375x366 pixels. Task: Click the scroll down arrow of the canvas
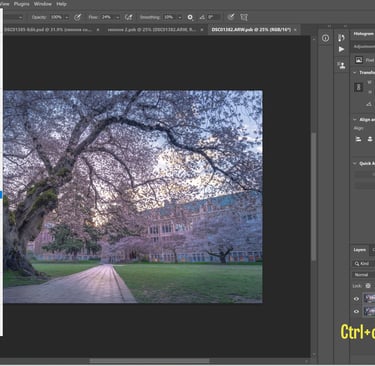314,355
